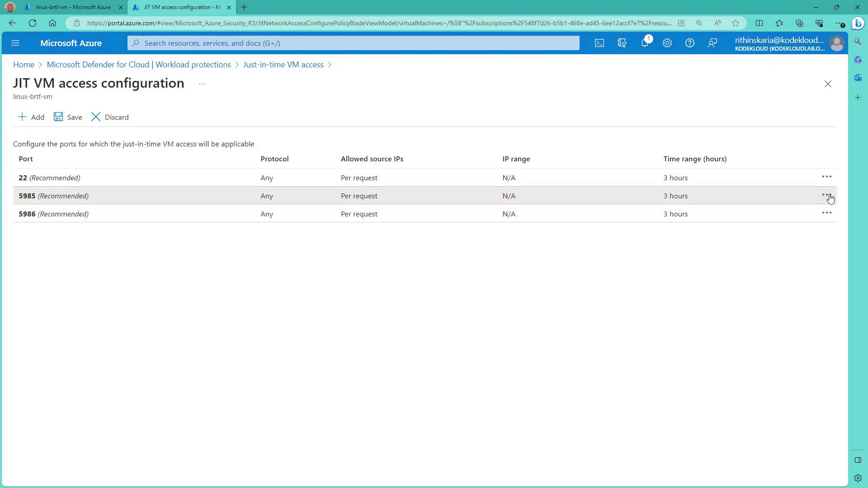Open the Help question mark icon
This screenshot has height=488, width=868.
pyautogui.click(x=689, y=43)
